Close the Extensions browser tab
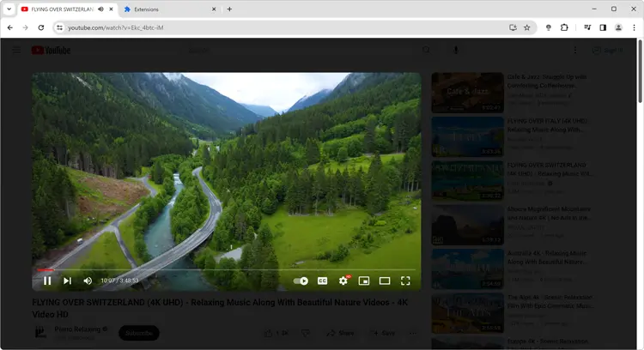The width and height of the screenshot is (644, 350). 214,9
